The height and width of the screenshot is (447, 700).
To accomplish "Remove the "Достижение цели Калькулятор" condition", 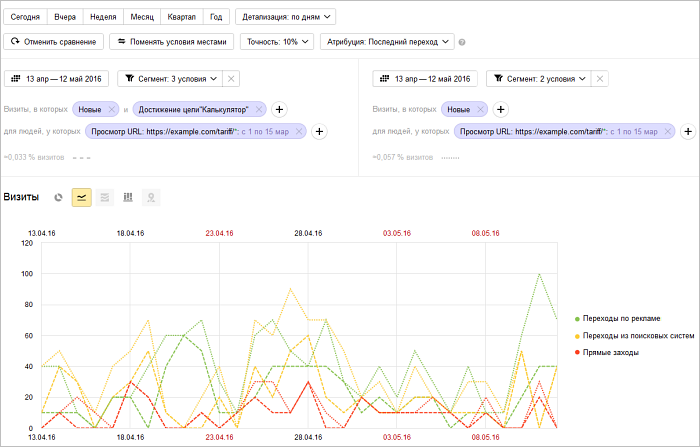I will tap(259, 109).
